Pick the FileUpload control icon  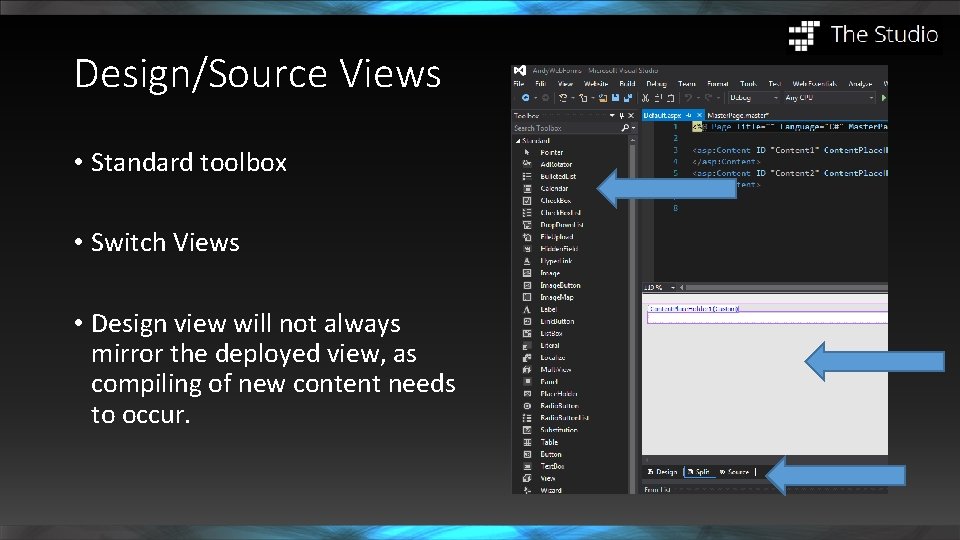(x=527, y=237)
